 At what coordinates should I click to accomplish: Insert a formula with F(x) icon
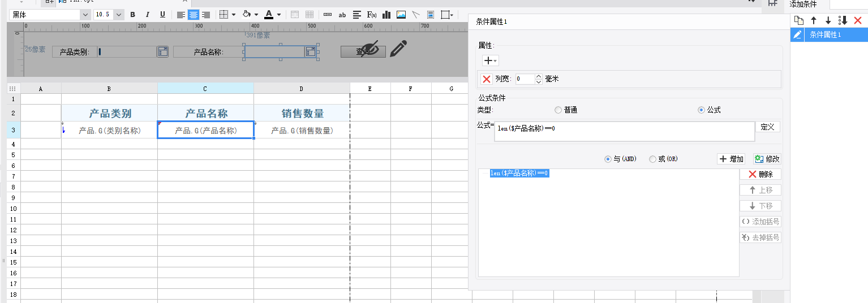click(372, 15)
